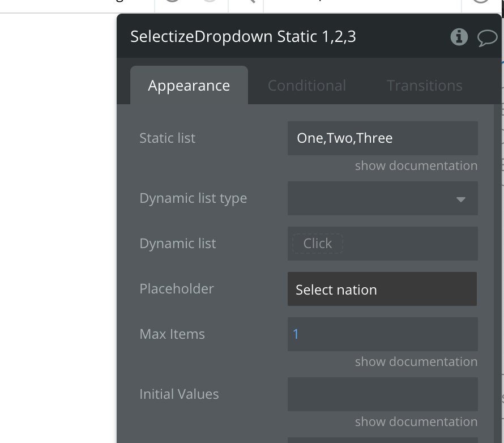Open the comment bubble icon
This screenshot has width=504, height=443.
tap(487, 37)
